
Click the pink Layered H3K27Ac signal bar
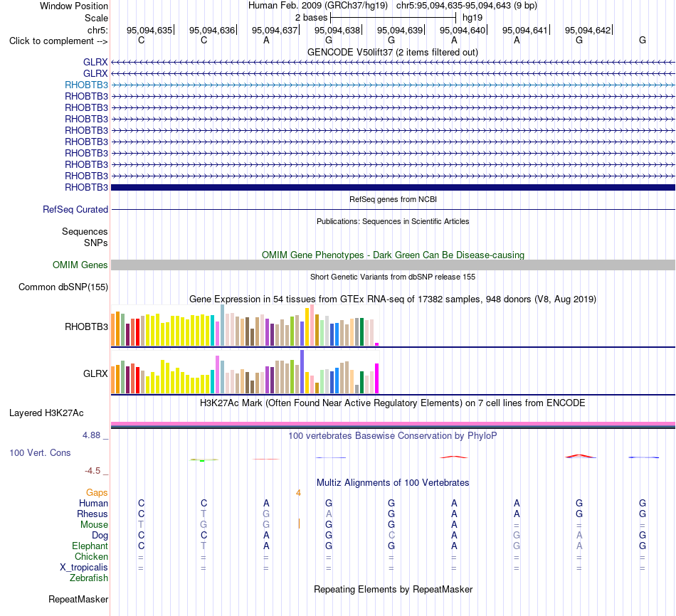click(393, 424)
